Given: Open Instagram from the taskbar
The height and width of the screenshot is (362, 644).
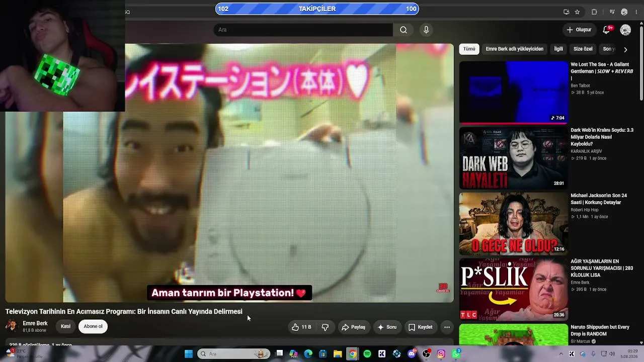Looking at the screenshot, I should [x=441, y=354].
